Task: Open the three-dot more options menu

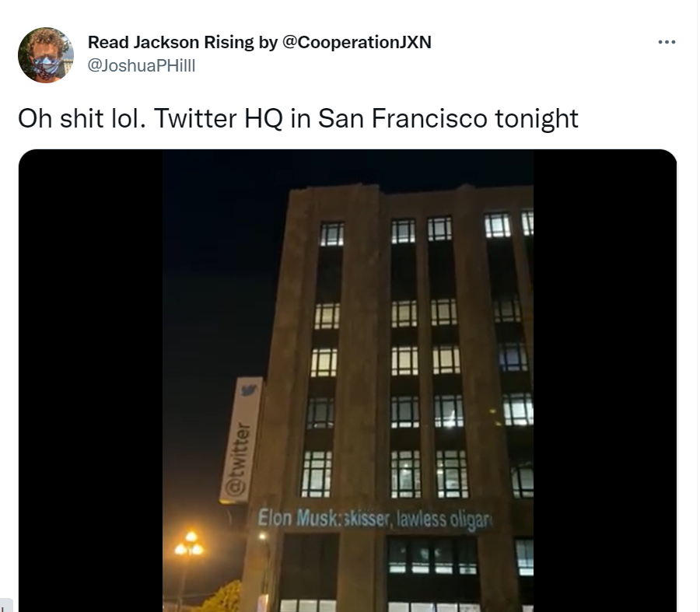Action: point(667,42)
